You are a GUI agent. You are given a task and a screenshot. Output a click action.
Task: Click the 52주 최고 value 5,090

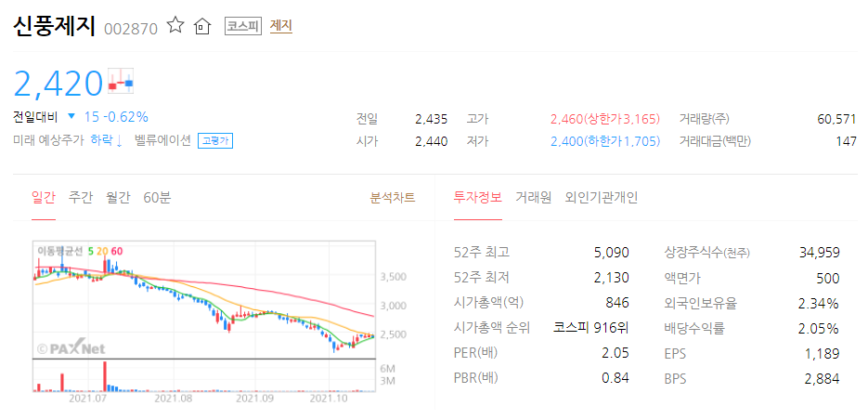click(613, 253)
